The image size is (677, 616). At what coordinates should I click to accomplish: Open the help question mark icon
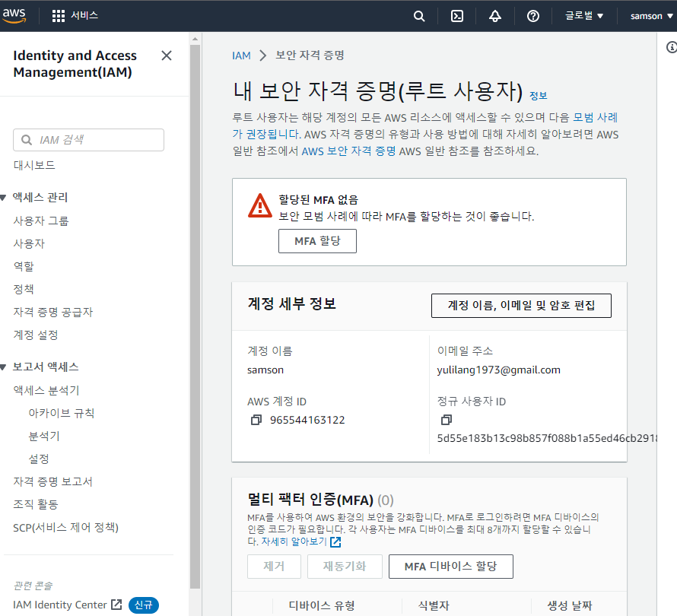point(532,17)
